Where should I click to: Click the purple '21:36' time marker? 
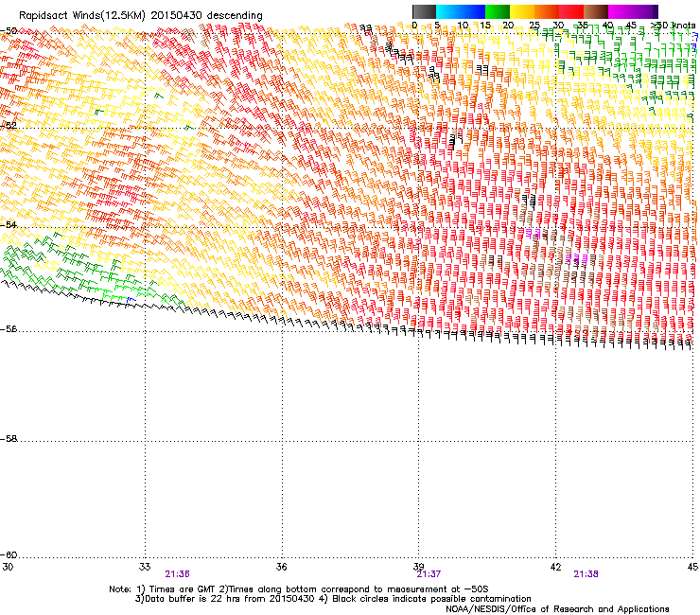point(177,574)
